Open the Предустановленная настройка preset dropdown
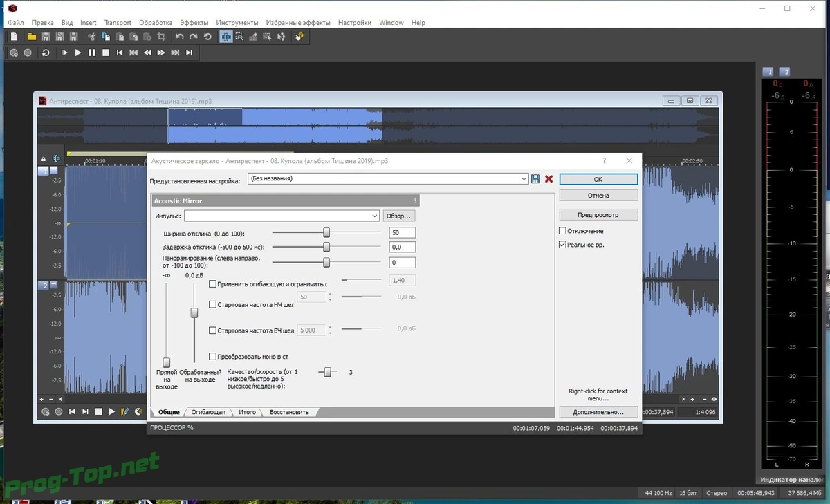Screen dimensions: 830x504 [524, 178]
